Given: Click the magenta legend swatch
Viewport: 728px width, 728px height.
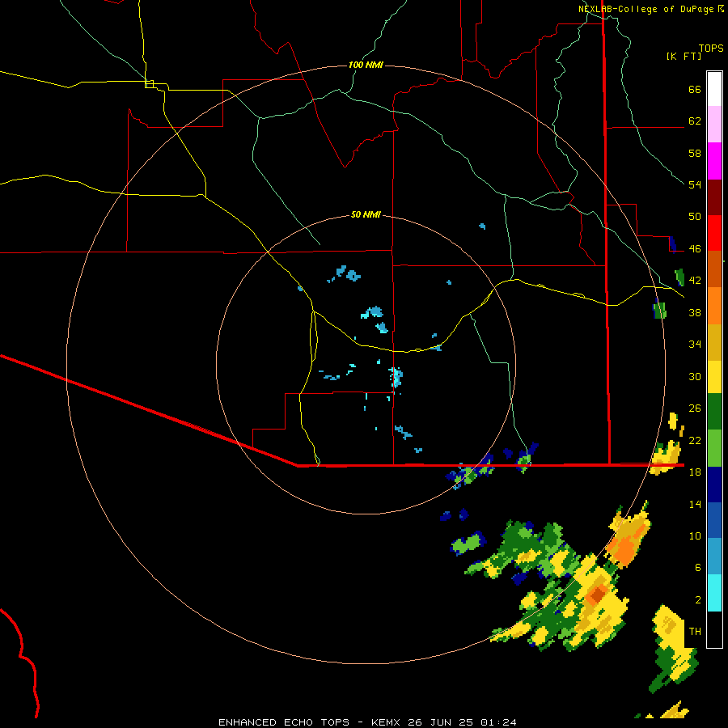Looking at the screenshot, I should 714,161.
